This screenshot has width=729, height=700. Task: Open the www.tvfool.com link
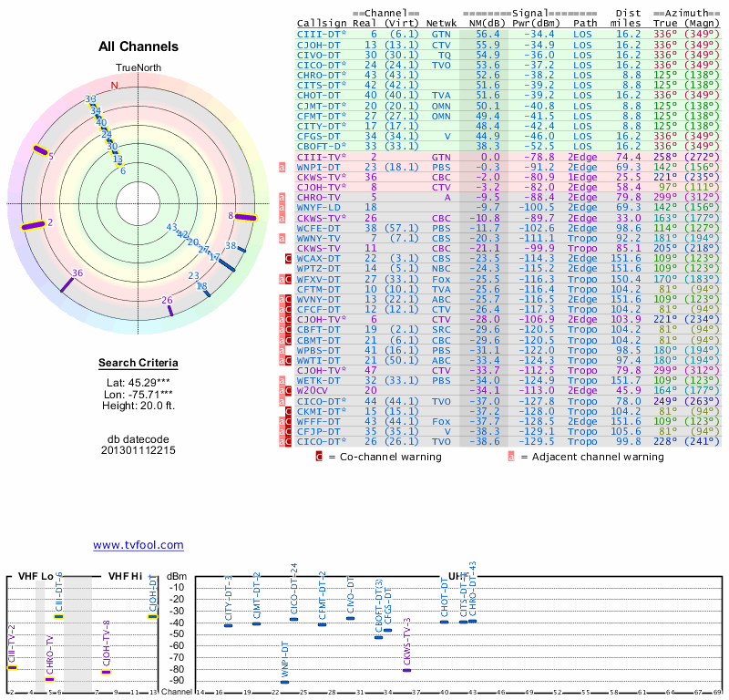point(139,545)
